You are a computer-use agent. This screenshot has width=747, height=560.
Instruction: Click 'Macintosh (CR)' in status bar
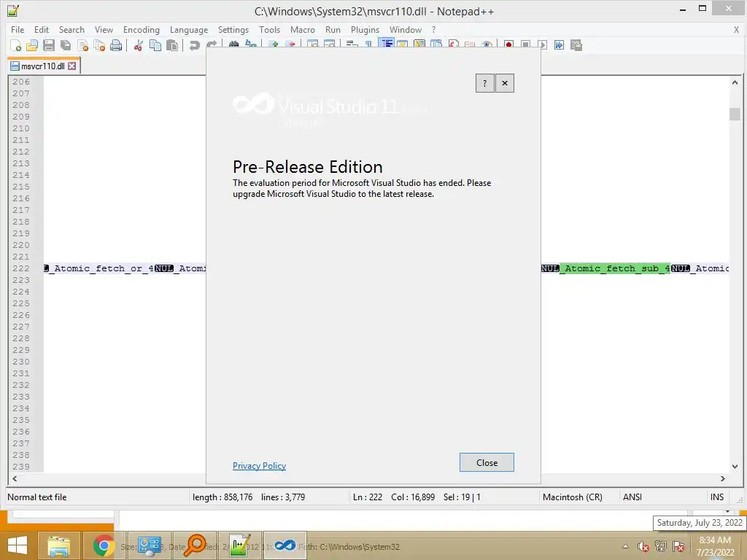click(572, 497)
